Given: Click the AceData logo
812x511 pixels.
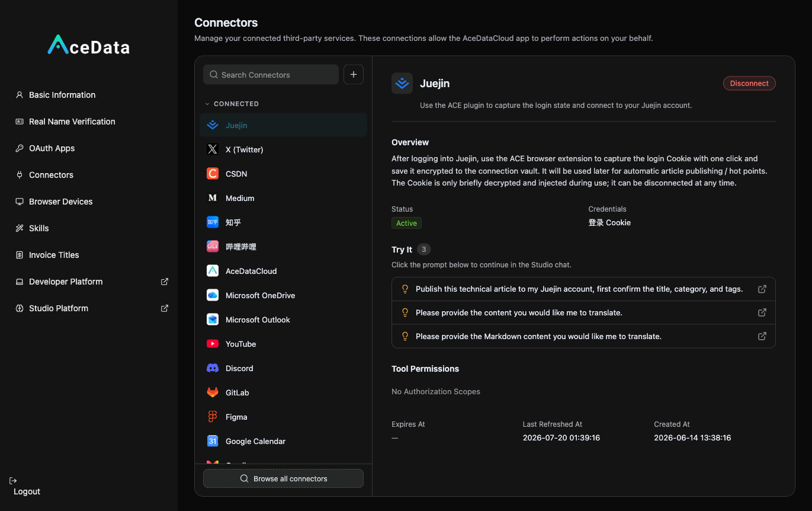Looking at the screenshot, I should tap(89, 46).
